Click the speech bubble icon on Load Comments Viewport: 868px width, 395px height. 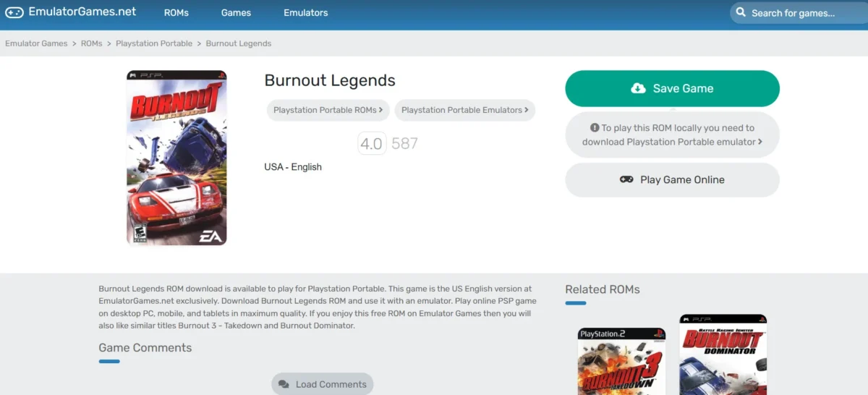284,384
